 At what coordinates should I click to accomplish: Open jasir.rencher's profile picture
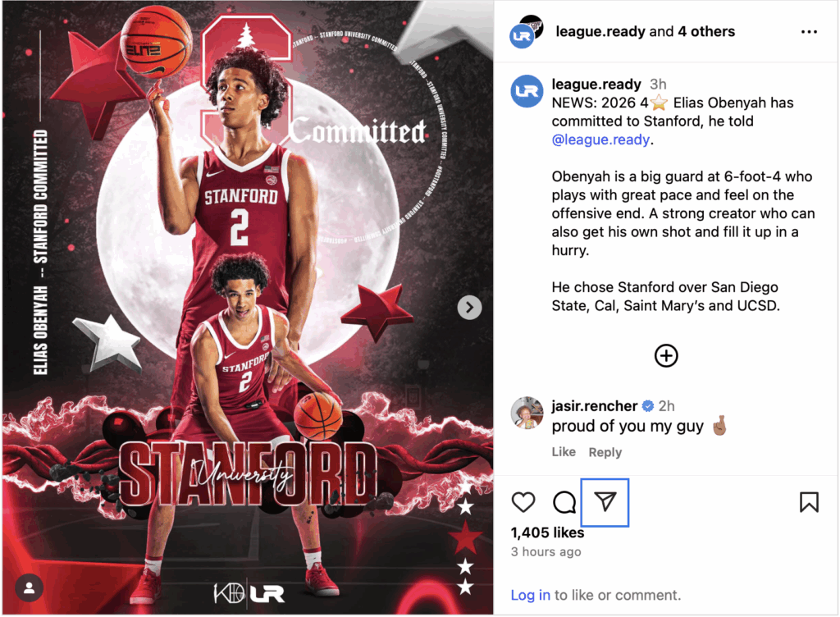(x=527, y=413)
